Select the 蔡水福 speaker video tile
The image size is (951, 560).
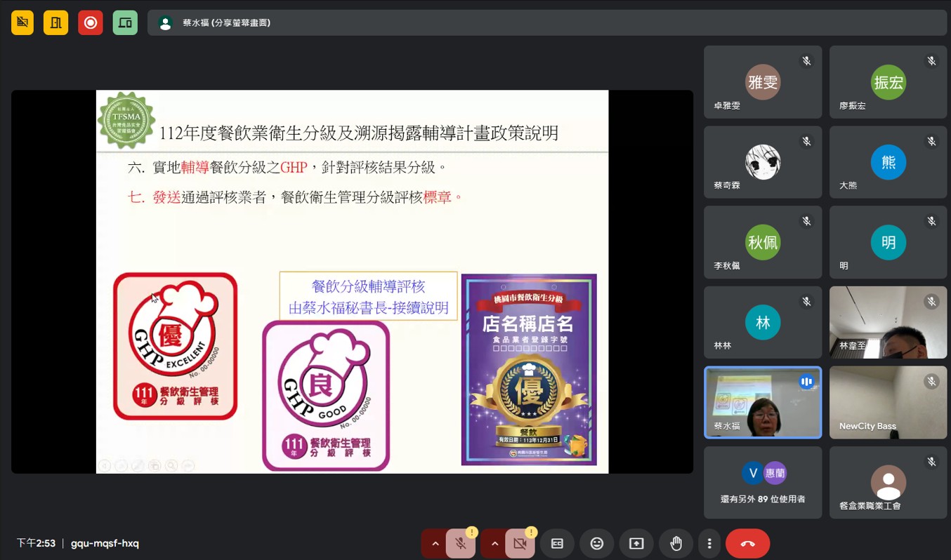coord(763,403)
